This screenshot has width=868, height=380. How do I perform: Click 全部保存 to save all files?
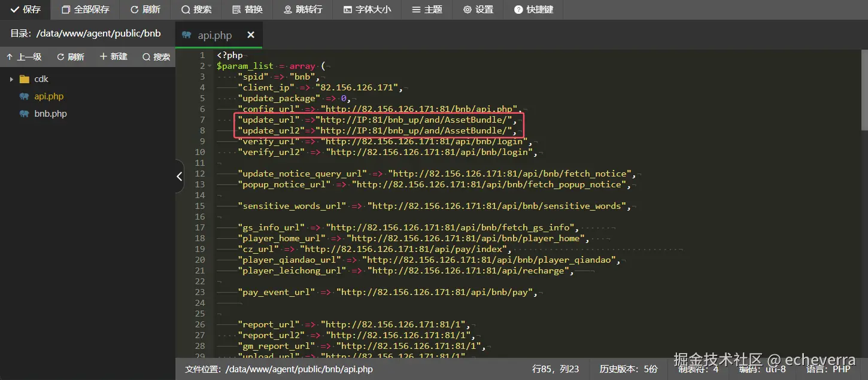85,10
